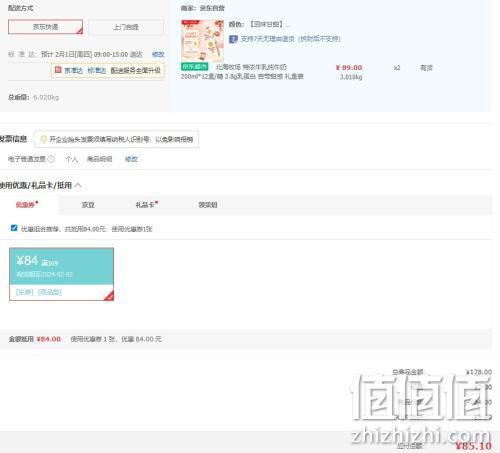Collapse the 使用优惠/礼品卡/抵用 section
Viewport: 500px width, 453px height.
pos(78,185)
